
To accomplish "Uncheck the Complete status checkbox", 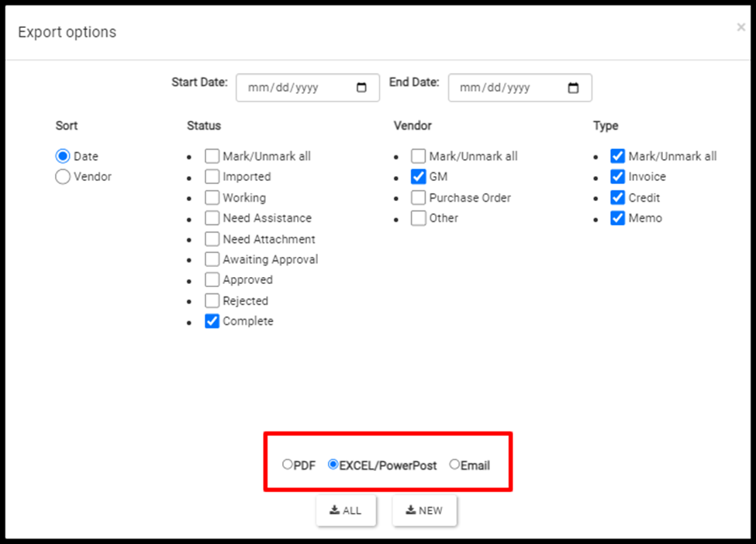I will click(212, 321).
